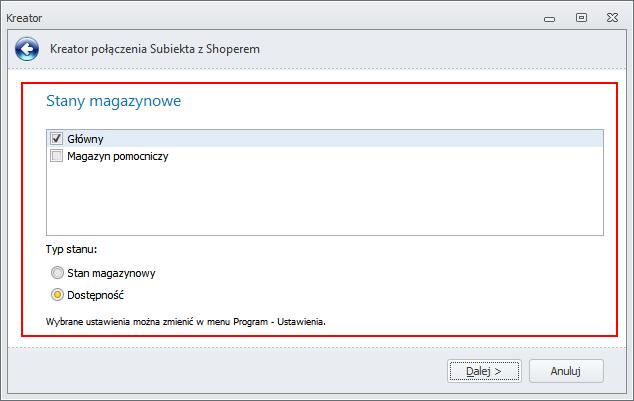Maximize the Kreator window
The width and height of the screenshot is (634, 401).
[x=581, y=17]
